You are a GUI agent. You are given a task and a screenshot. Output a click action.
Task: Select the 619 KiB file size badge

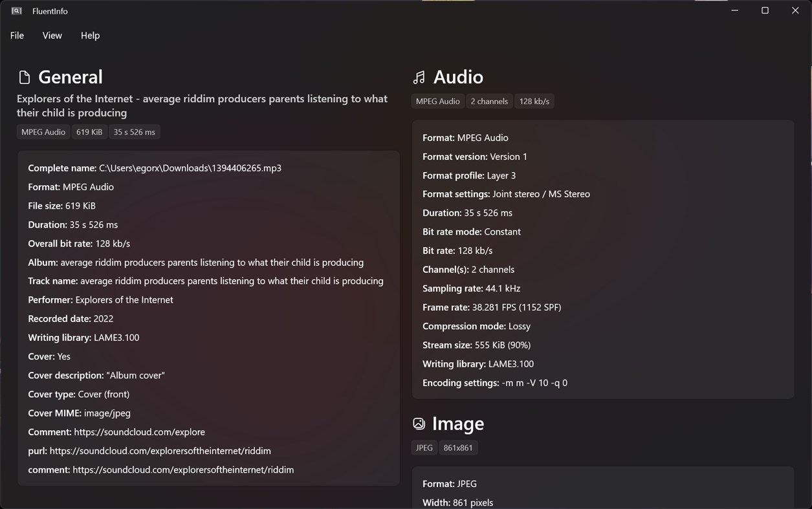[x=89, y=131]
